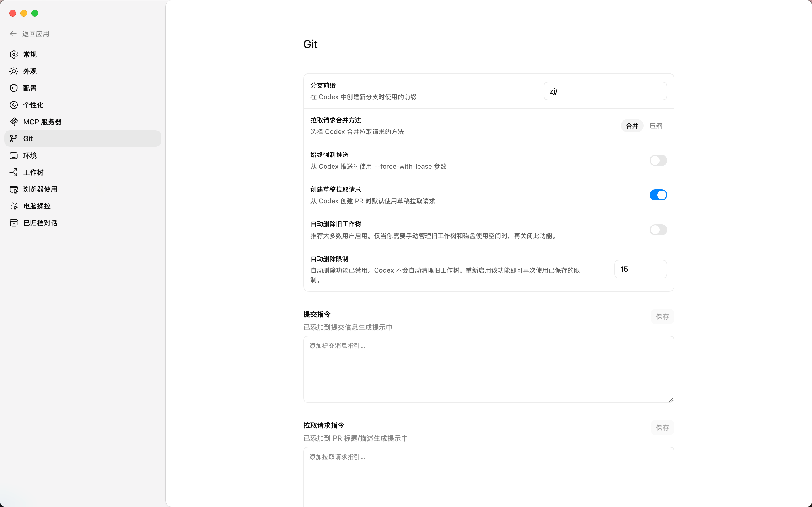This screenshot has width=812, height=507.
Task: Open 配置 via its sidebar icon
Action: tap(14, 88)
